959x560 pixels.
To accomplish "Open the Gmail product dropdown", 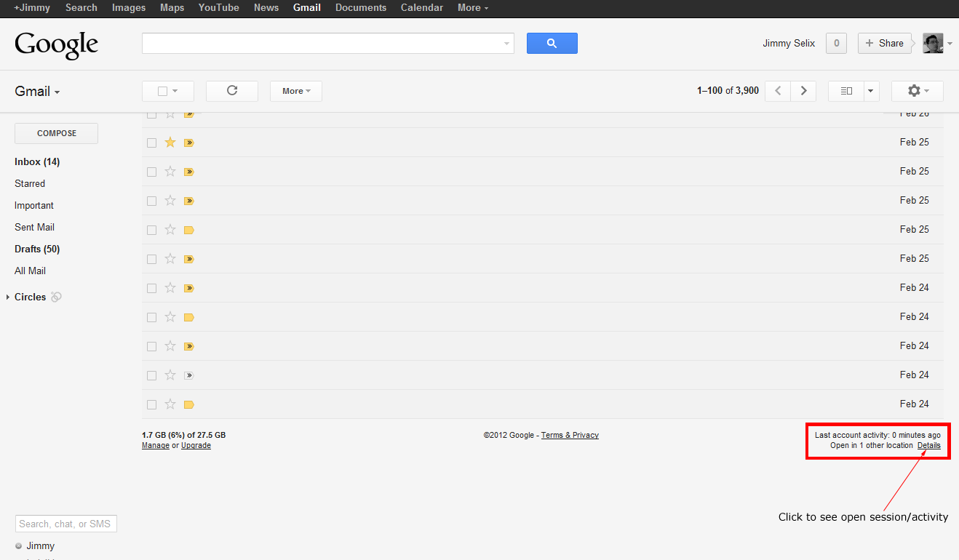I will click(x=37, y=92).
